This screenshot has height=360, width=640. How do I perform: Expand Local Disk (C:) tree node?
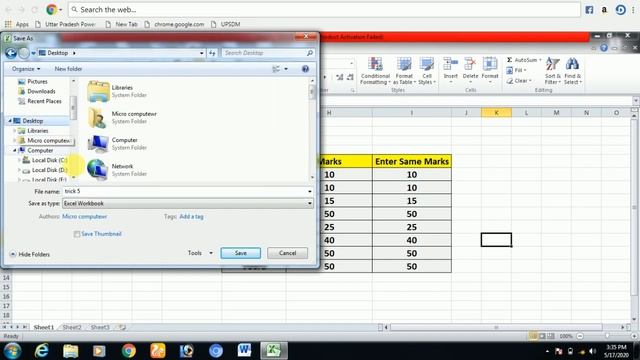(x=19, y=160)
